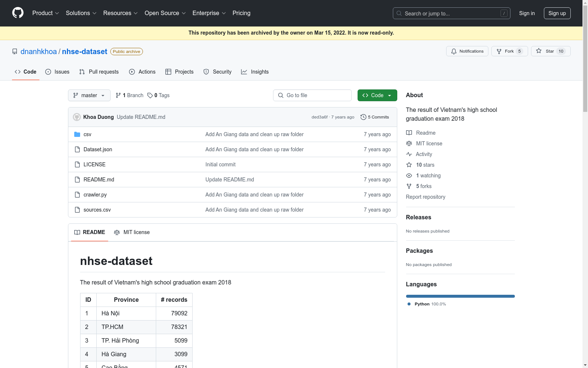
Task: Click the Sign in link
Action: point(527,13)
